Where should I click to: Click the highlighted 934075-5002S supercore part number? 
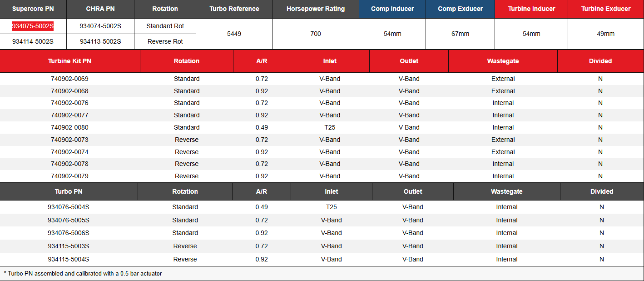click(x=33, y=26)
